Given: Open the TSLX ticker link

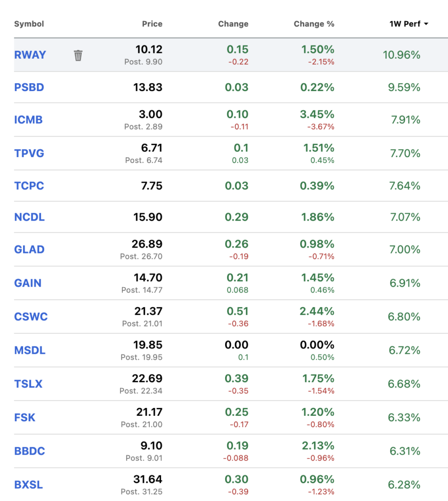Looking at the screenshot, I should [x=28, y=384].
